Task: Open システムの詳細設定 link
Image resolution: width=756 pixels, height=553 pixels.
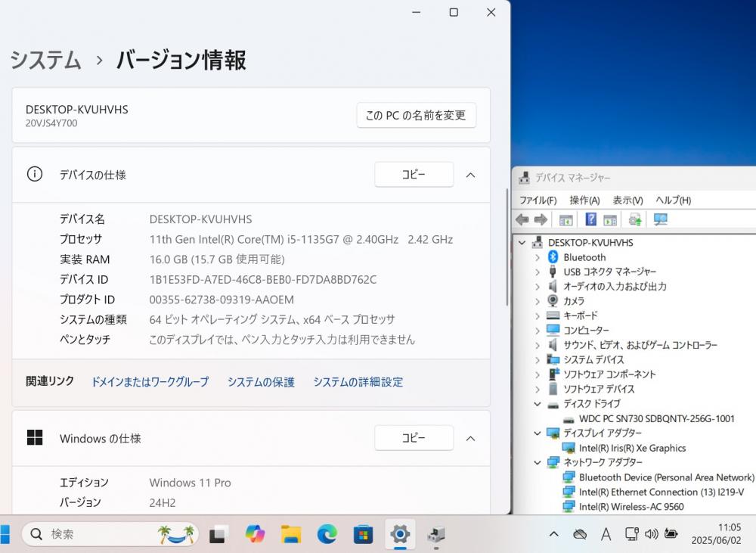Action: pos(358,382)
